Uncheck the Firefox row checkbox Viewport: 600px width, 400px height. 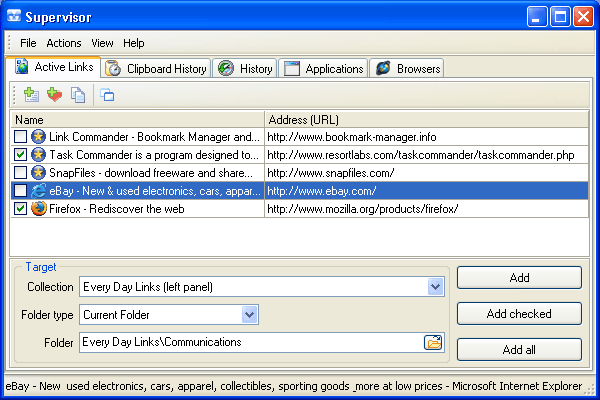(20, 209)
